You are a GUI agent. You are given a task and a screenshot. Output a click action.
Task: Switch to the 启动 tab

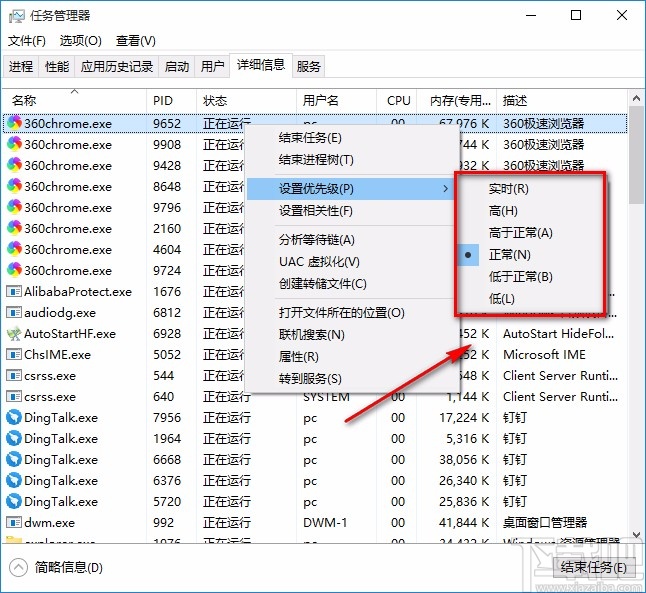click(177, 66)
